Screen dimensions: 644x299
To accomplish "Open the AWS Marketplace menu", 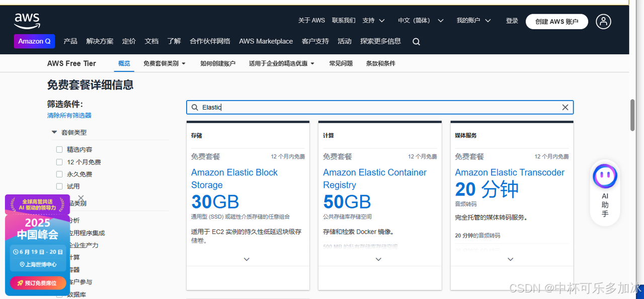I will 266,41.
